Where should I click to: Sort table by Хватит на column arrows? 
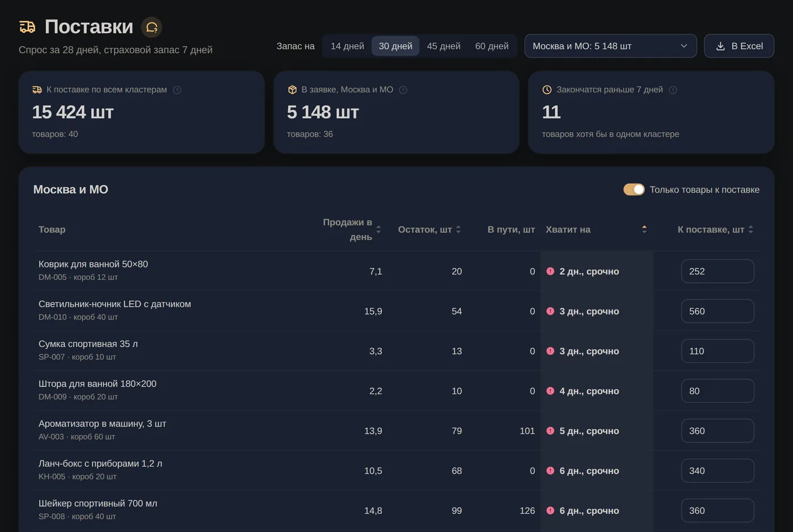[x=644, y=229]
